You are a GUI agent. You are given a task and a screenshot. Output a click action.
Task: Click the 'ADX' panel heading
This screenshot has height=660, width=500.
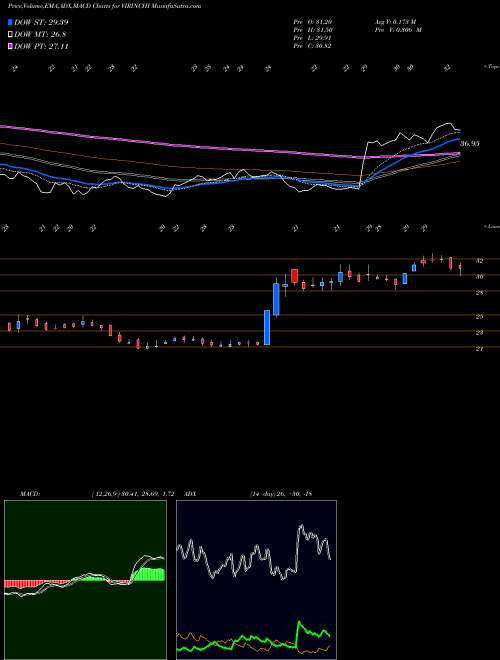[x=191, y=494]
